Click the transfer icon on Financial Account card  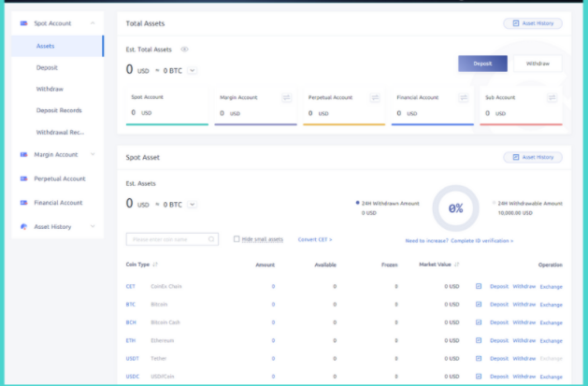(464, 97)
